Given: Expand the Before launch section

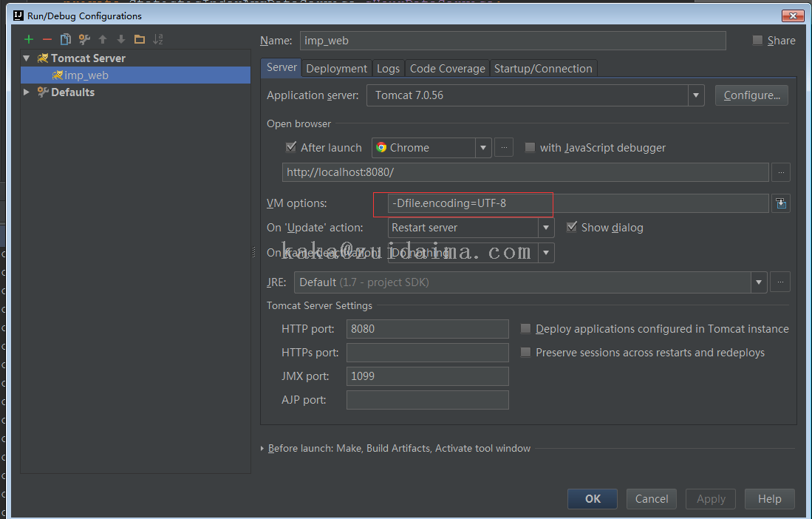Looking at the screenshot, I should pyautogui.click(x=262, y=449).
